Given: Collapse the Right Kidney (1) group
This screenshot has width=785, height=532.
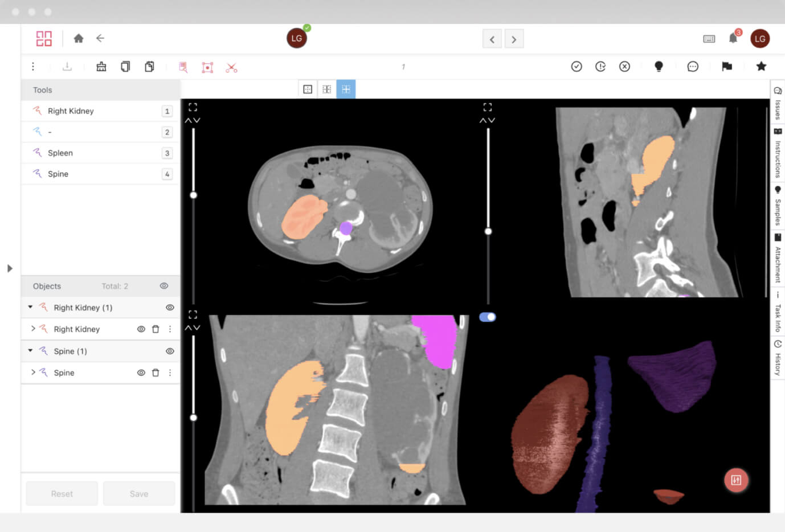Looking at the screenshot, I should click(30, 308).
